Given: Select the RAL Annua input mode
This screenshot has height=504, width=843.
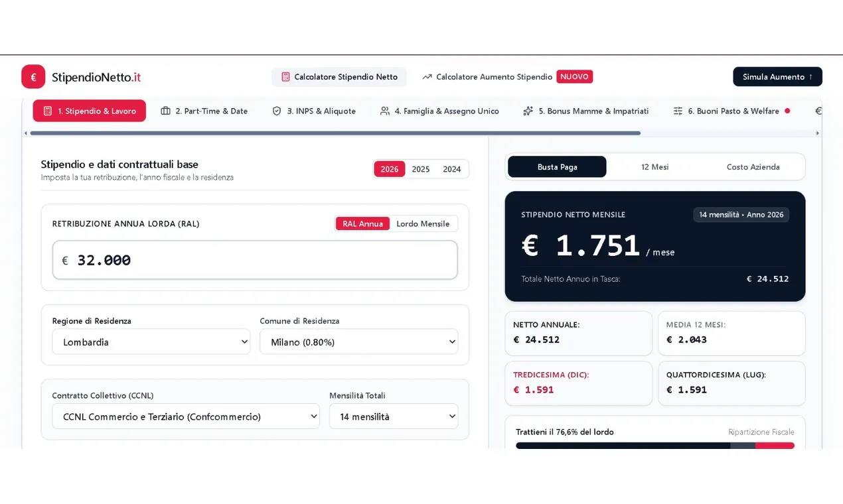Looking at the screenshot, I should pos(362,223).
